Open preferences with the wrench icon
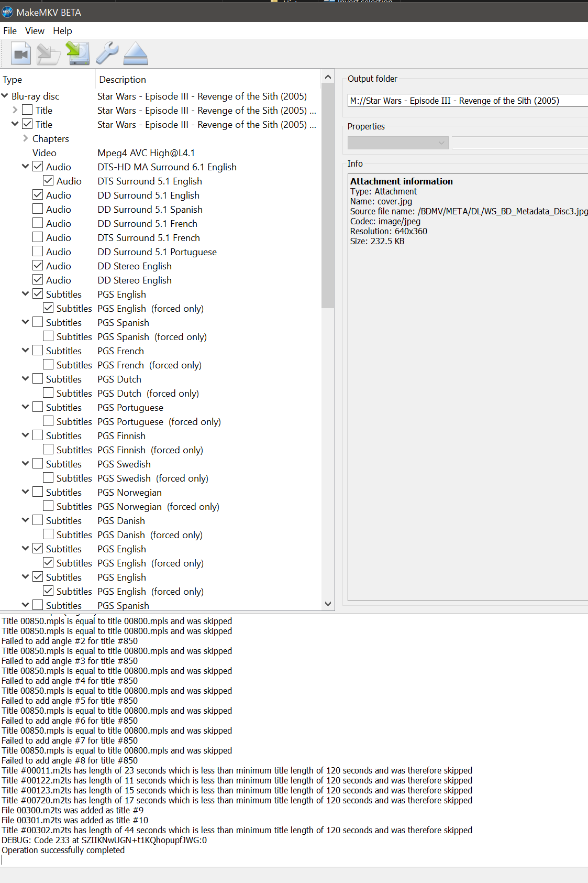The image size is (588, 883). (x=107, y=53)
